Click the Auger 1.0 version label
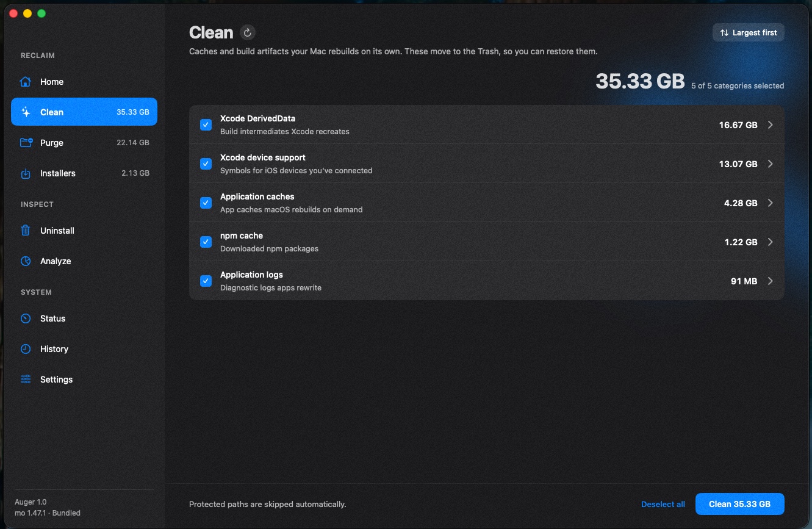The image size is (812, 529). pos(31,502)
